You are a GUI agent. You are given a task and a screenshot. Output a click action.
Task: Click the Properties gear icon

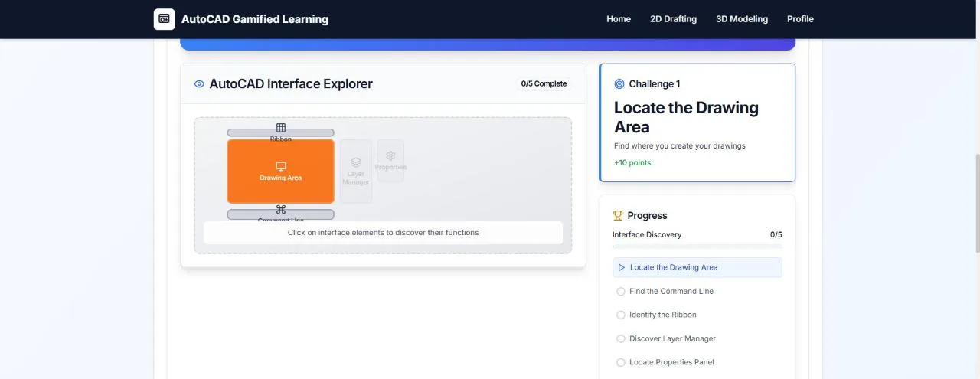pyautogui.click(x=390, y=155)
